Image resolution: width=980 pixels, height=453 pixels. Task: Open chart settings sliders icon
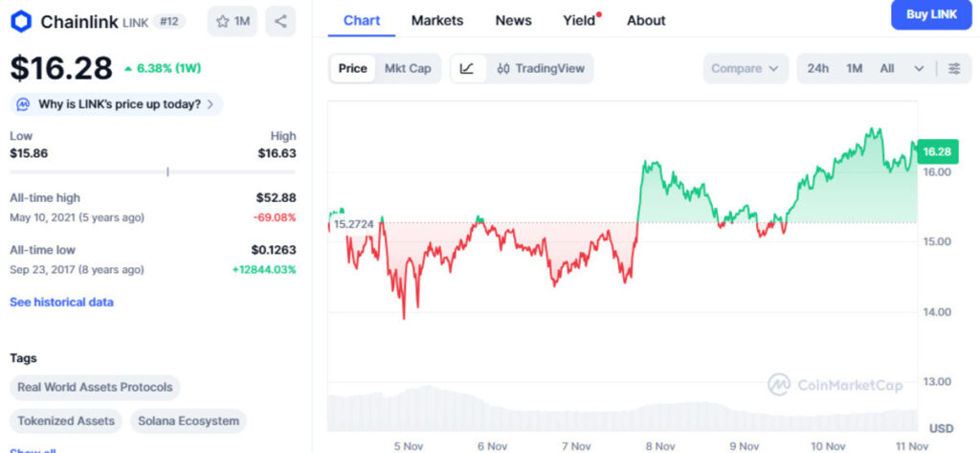954,68
